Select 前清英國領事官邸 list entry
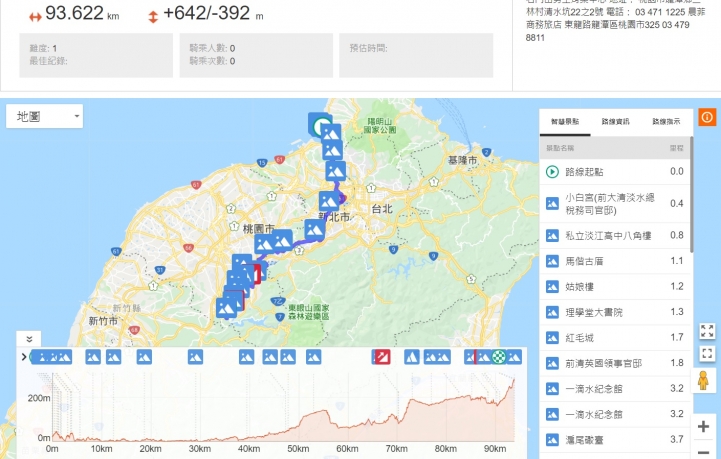This screenshot has height=459, width=721. pyautogui.click(x=615, y=363)
